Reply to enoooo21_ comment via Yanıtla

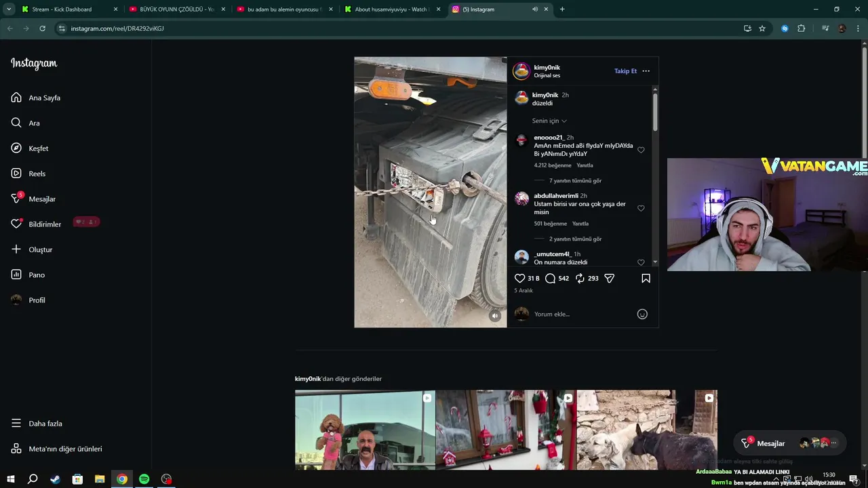pyautogui.click(x=585, y=165)
